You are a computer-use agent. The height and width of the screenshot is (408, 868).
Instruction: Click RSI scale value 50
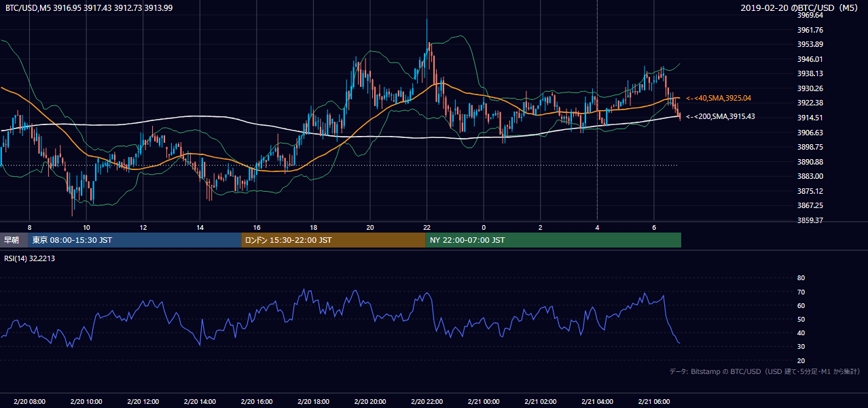(x=801, y=319)
